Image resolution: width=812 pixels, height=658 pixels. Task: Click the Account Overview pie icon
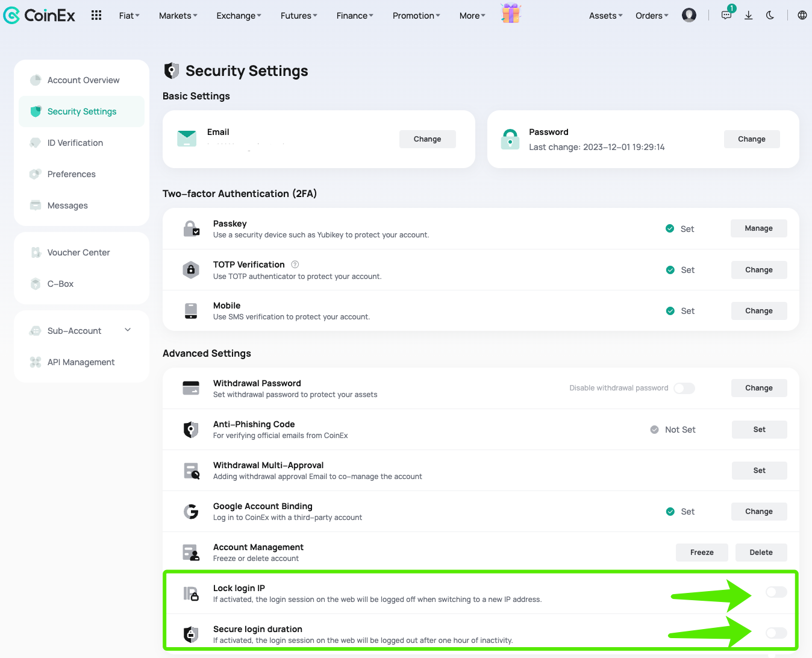[x=36, y=80]
